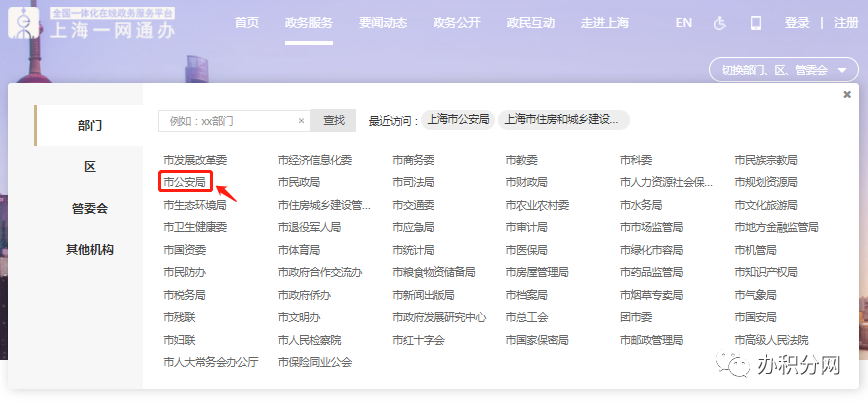Screen dimensions: 868x402
Task: Open the 市税务局 department link
Action: pyautogui.click(x=184, y=295)
